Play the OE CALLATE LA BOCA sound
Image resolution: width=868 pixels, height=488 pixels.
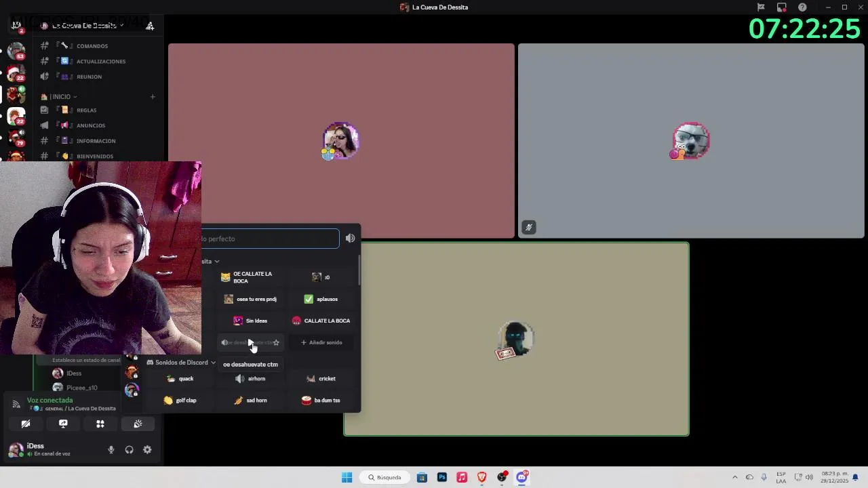pyautogui.click(x=251, y=277)
